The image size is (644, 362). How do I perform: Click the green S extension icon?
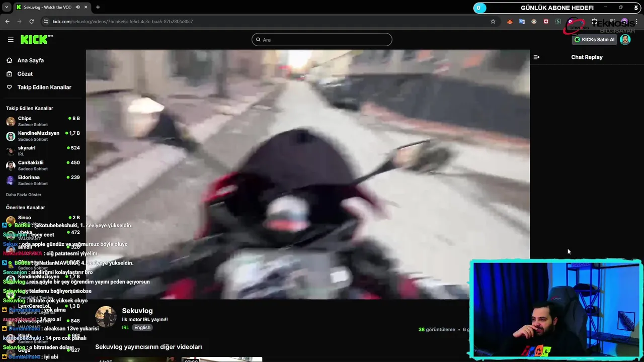558,22
